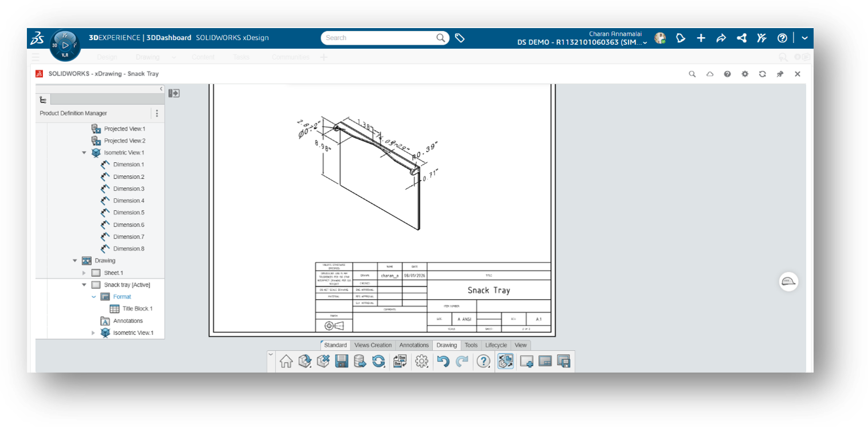The width and height of the screenshot is (868, 427).
Task: Click the widget search magnifier icon
Action: pyautogui.click(x=692, y=74)
